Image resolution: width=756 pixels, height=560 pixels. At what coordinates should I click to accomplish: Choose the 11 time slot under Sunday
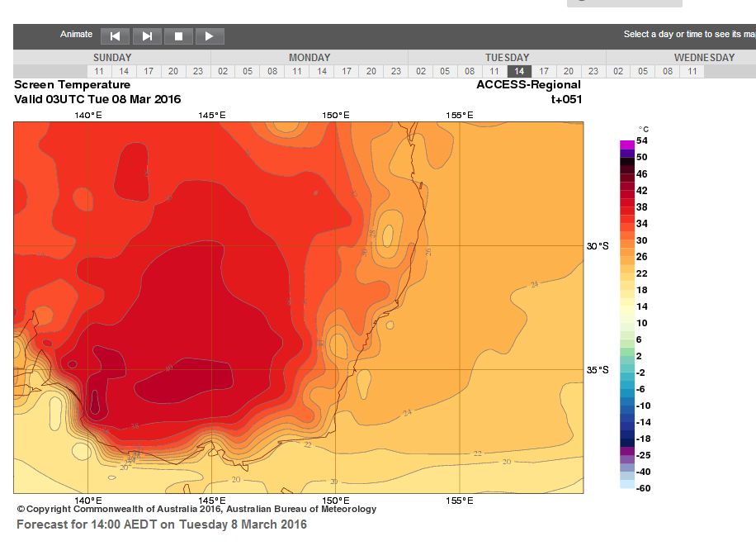tap(99, 71)
